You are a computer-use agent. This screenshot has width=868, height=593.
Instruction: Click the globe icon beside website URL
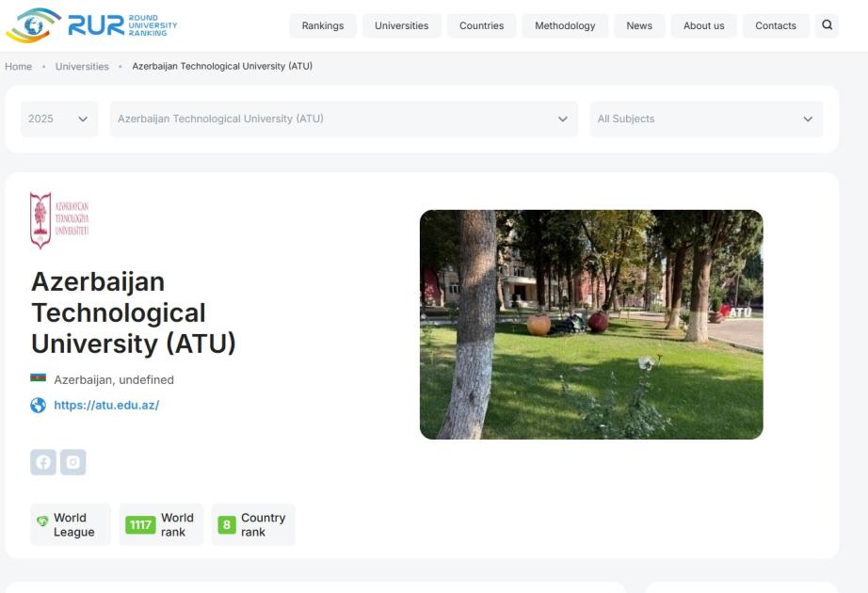38,406
